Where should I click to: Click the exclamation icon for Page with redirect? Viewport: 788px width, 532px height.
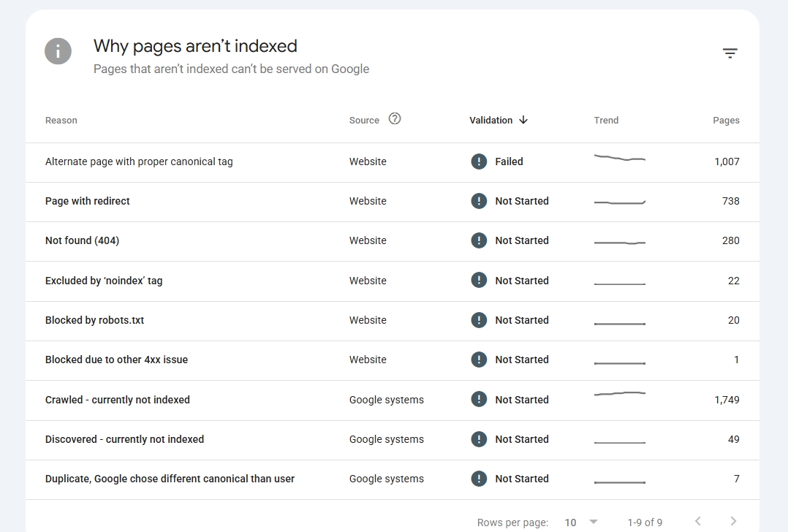(479, 201)
